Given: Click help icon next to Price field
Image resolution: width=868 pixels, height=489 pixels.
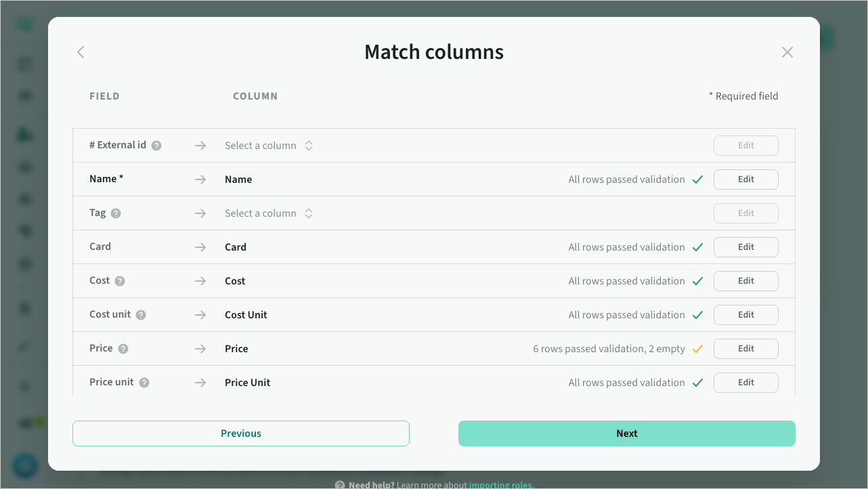Looking at the screenshot, I should coord(123,349).
